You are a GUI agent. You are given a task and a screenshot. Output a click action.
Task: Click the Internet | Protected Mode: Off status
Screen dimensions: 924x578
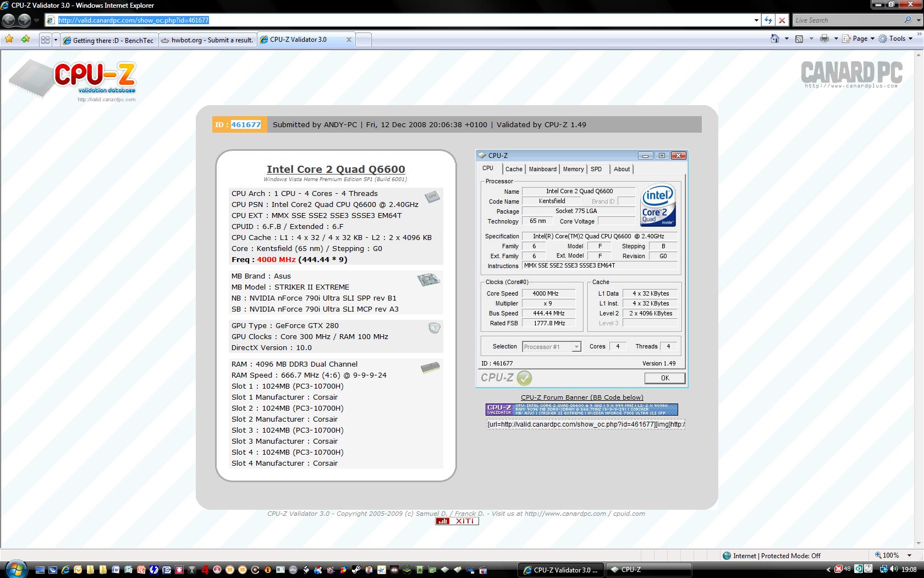(x=772, y=555)
